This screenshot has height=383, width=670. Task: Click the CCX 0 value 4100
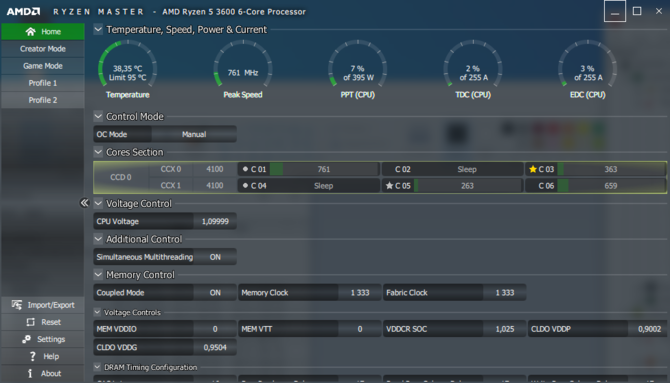[215, 169]
